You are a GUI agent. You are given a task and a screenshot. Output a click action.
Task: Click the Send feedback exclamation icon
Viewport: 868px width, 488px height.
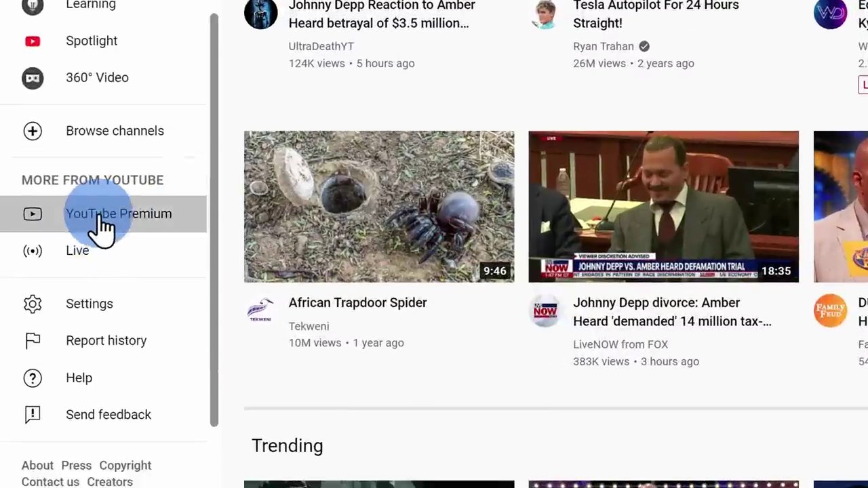32,415
